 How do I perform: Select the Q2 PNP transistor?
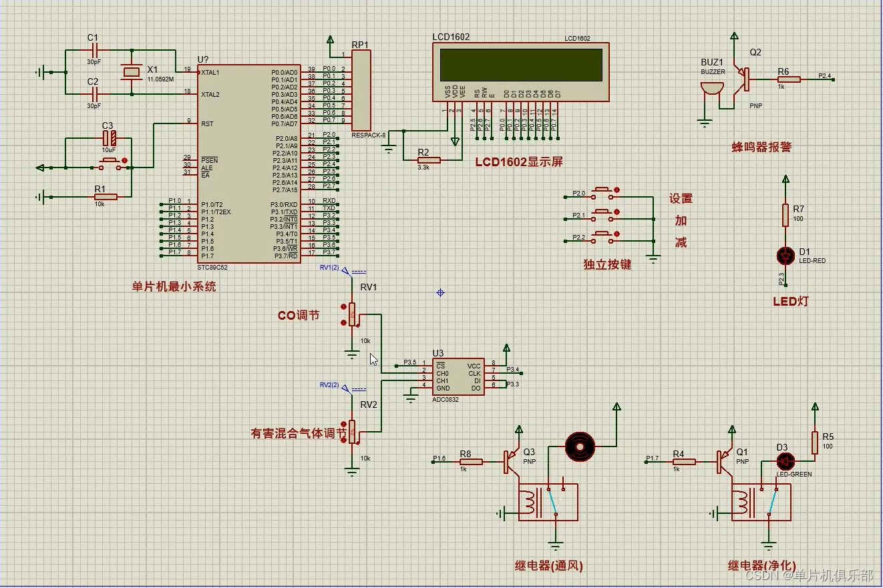(x=740, y=78)
